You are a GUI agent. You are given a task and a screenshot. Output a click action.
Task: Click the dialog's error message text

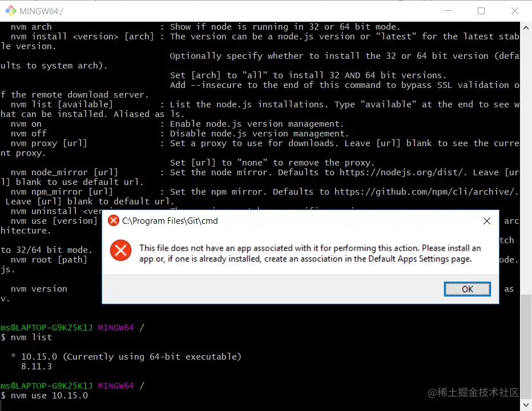click(310, 253)
